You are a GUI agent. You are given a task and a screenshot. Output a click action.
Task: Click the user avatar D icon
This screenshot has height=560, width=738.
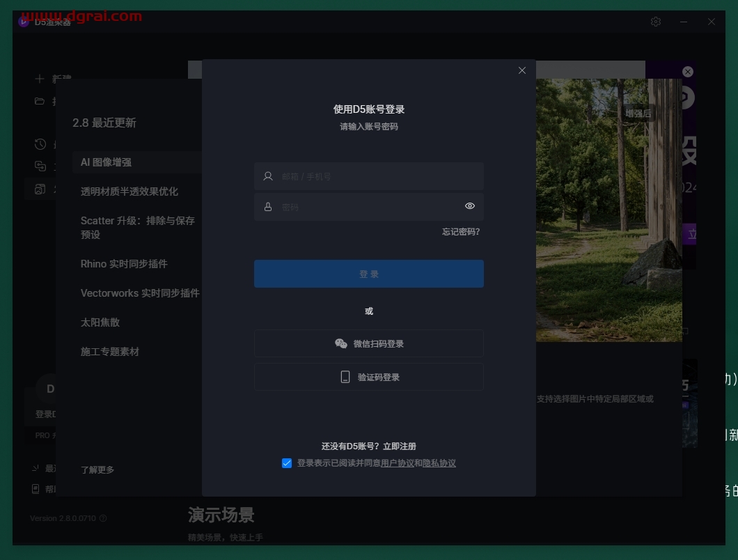(x=46, y=389)
